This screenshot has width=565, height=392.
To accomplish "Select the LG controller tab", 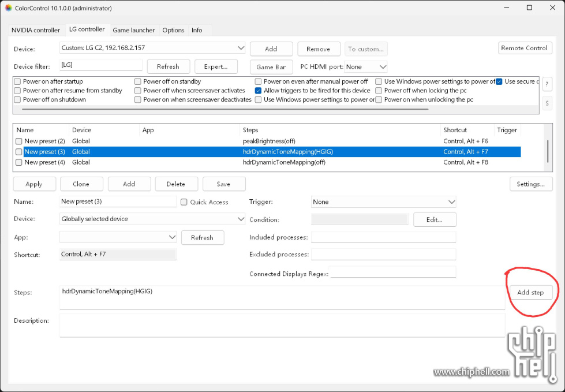I will pyautogui.click(x=87, y=29).
